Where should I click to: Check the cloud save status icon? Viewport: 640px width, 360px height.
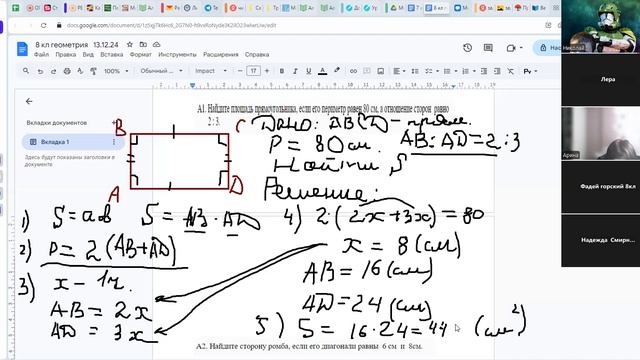(x=156, y=44)
